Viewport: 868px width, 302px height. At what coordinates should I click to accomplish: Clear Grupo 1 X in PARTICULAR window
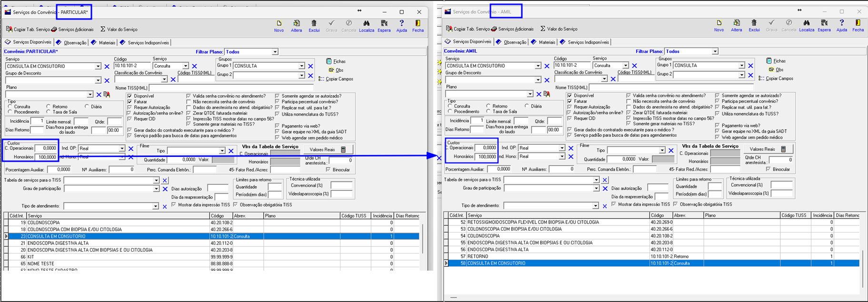pos(310,66)
